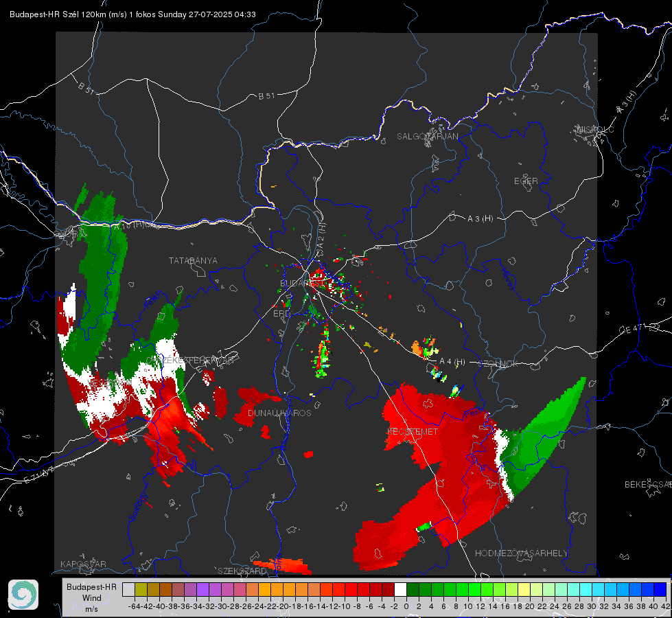This screenshot has height=618, width=672.
Task: Click the HÓDMEZŐVÁSÁRHELY city label
Action: (521, 553)
